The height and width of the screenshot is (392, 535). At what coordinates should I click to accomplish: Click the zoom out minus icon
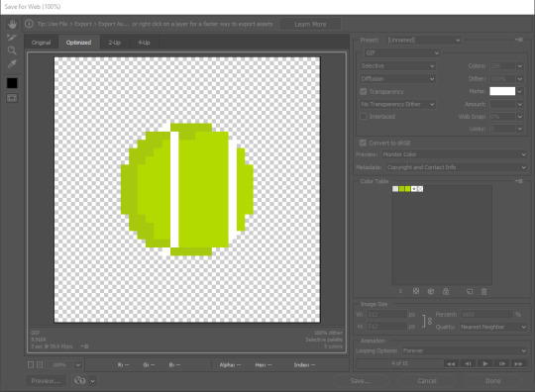point(31,364)
